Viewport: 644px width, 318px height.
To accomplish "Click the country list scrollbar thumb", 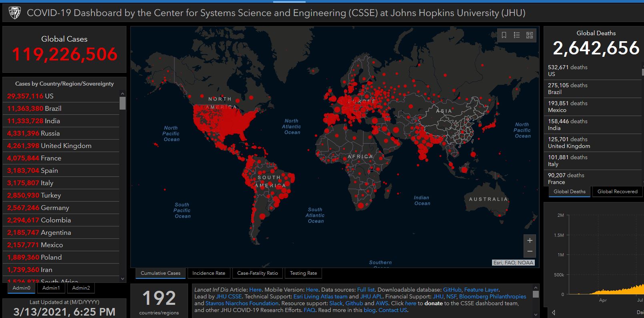I will coord(122,103).
